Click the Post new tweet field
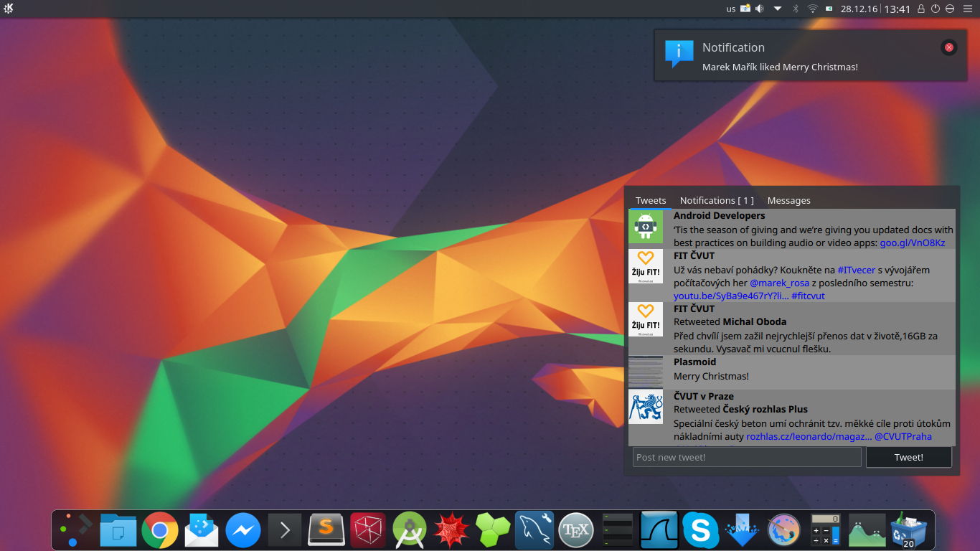The width and height of the screenshot is (980, 551). click(x=746, y=457)
